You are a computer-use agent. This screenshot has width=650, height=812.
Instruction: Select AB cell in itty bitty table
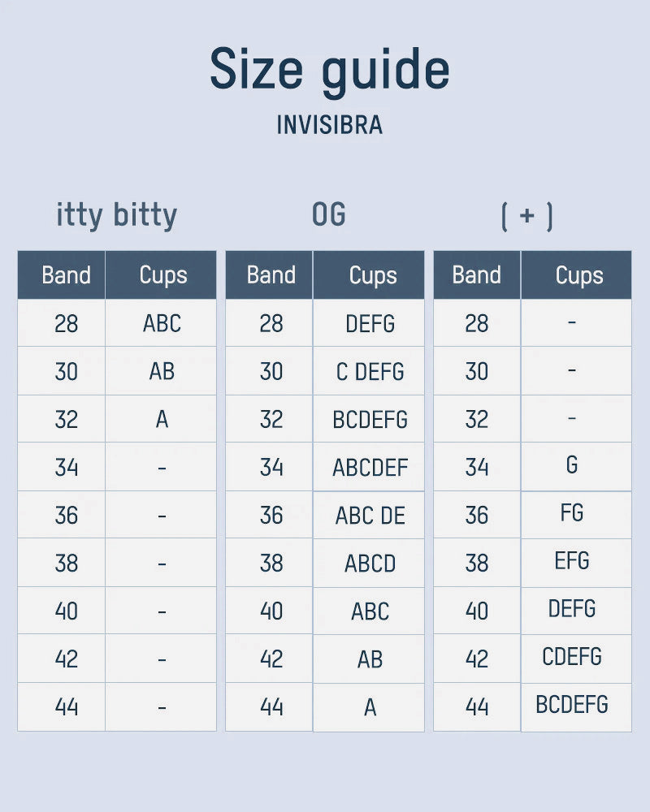tap(162, 371)
